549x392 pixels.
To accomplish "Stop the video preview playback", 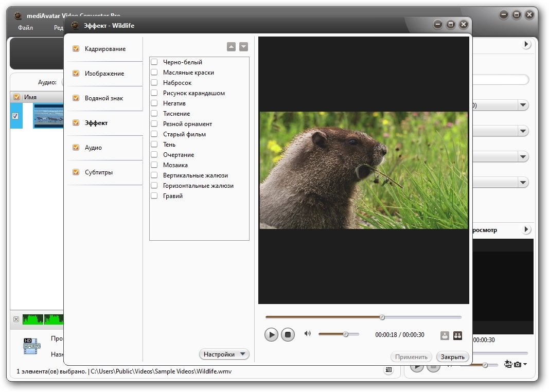I will pos(288,335).
